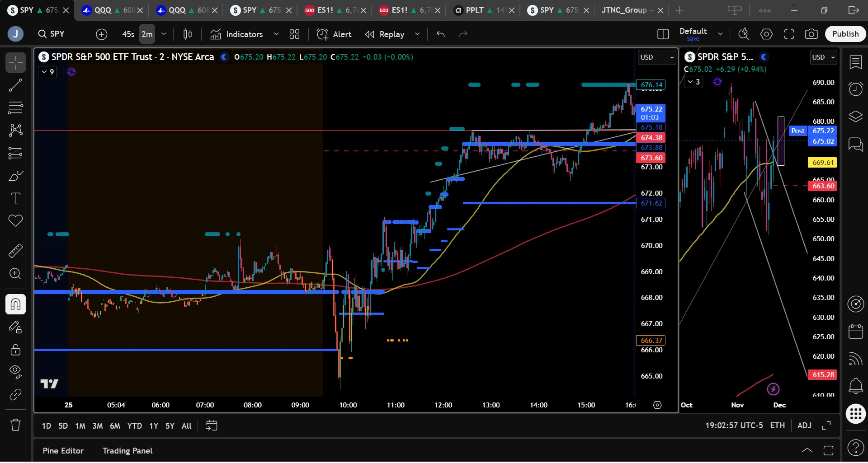
Task: Toggle ETH extended trading hours
Action: [778, 426]
